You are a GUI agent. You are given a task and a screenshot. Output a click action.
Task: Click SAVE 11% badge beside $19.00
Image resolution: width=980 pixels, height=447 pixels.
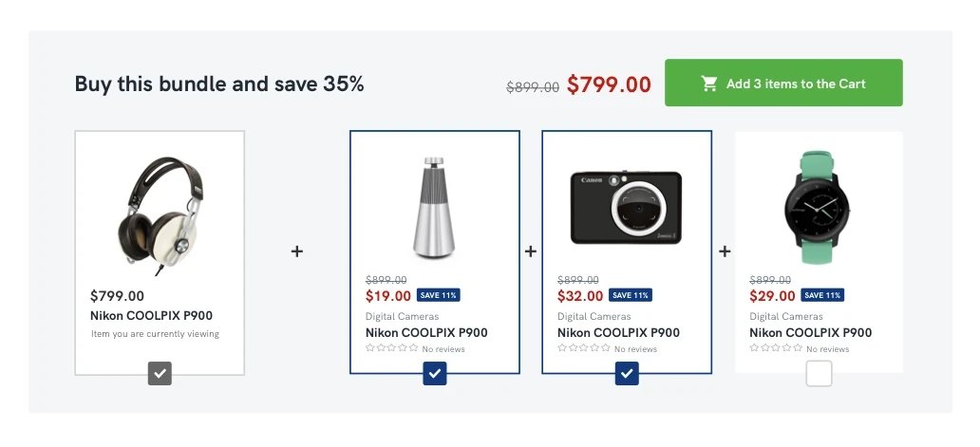[x=439, y=295]
